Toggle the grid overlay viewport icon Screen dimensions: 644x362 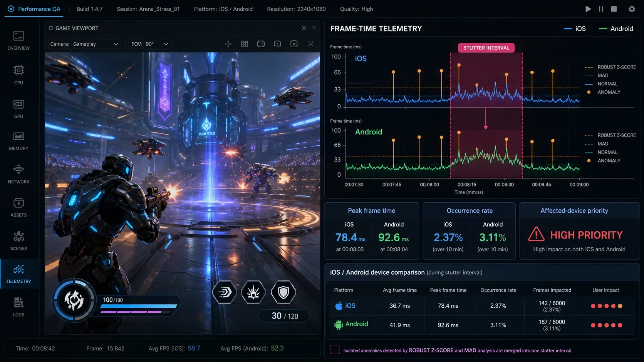tap(245, 44)
